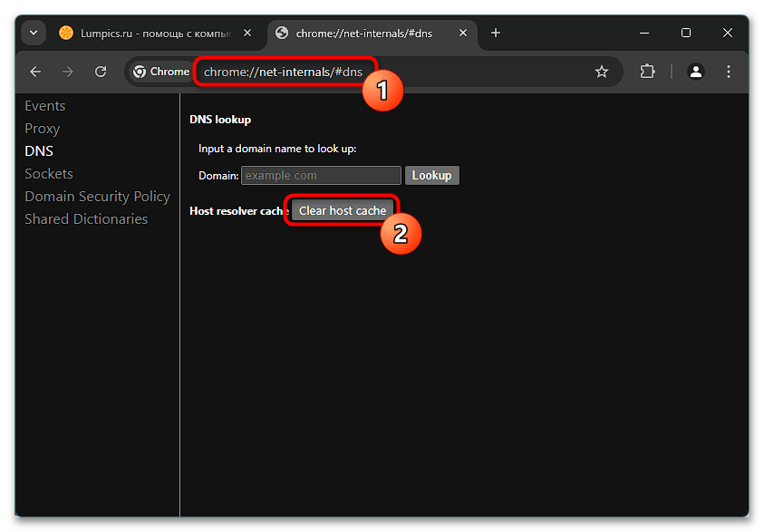Click the Chrome site info chip
Viewport: 764px width, 532px height.
(161, 73)
